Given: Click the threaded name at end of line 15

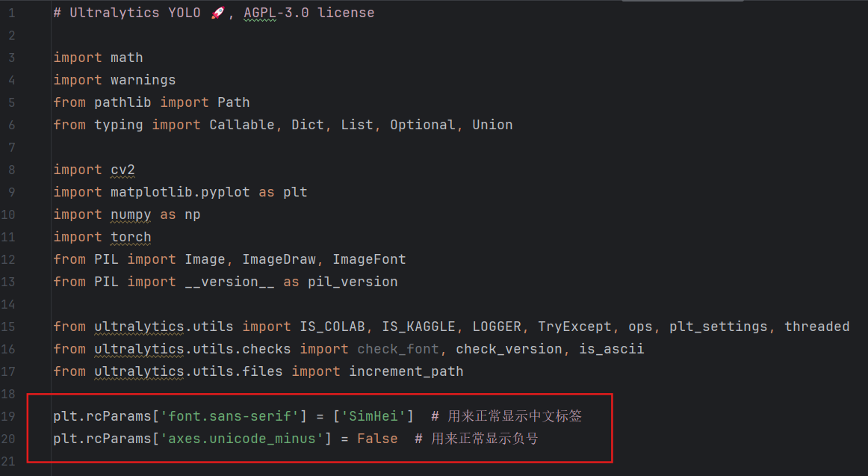Looking at the screenshot, I should click(817, 327).
